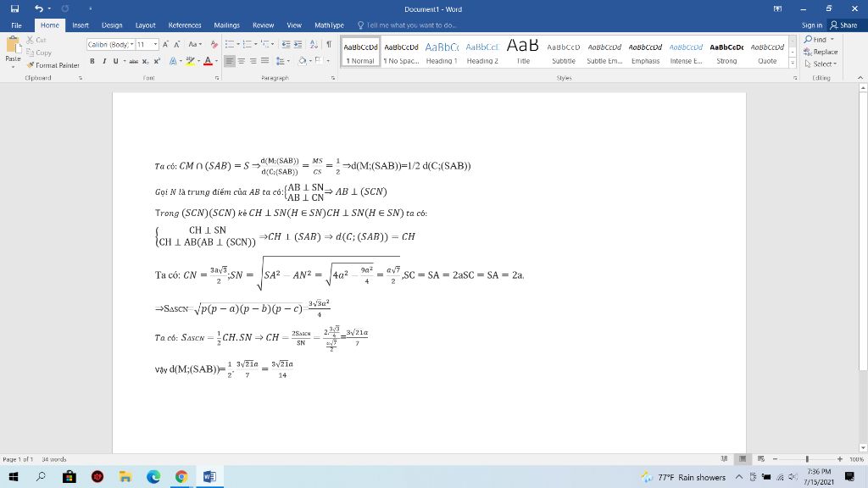Click the zoom slider in status bar
The image size is (868, 488).
tap(807, 459)
